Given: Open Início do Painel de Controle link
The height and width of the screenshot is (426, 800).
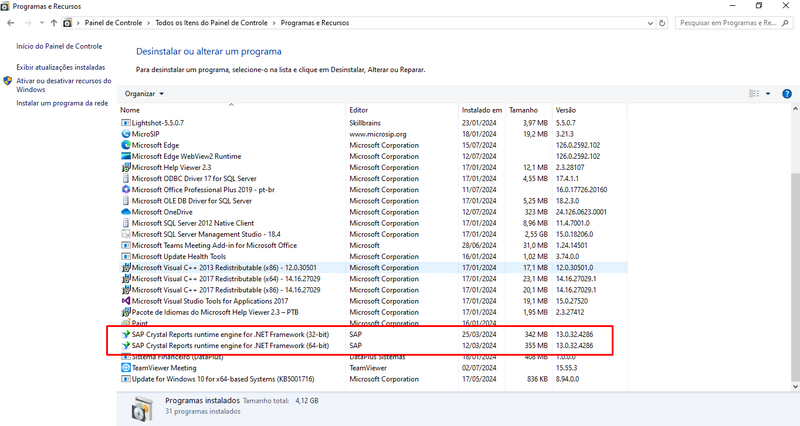Looking at the screenshot, I should pyautogui.click(x=59, y=46).
